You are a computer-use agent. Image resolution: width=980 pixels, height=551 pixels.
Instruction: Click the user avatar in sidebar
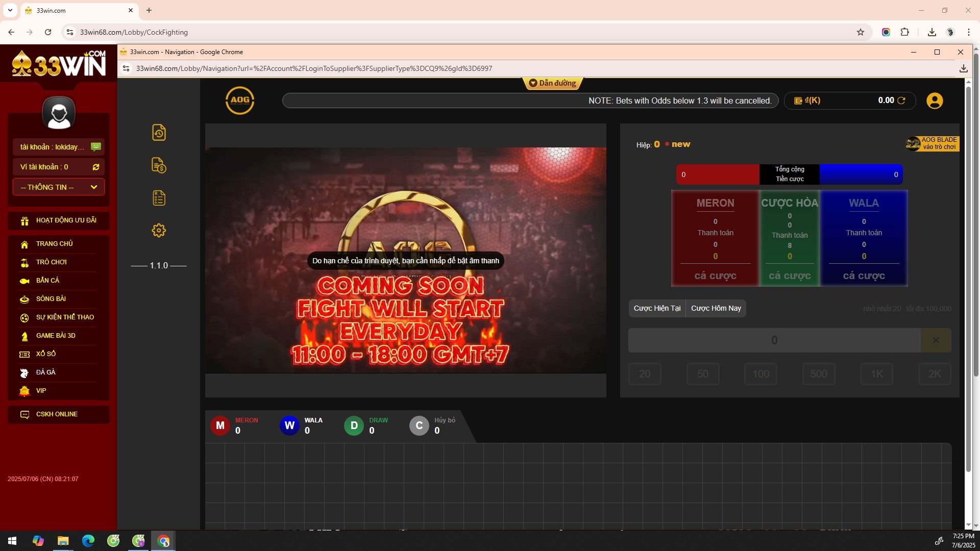(x=59, y=113)
